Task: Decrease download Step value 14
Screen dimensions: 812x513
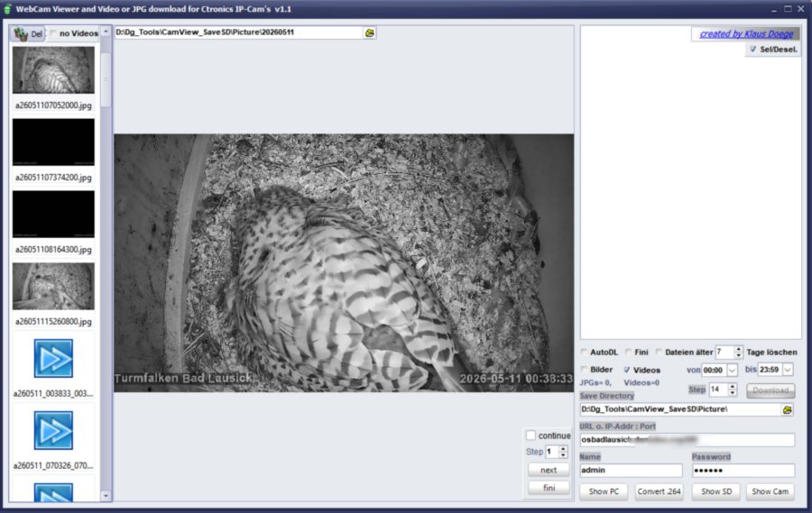Action: [x=733, y=392]
